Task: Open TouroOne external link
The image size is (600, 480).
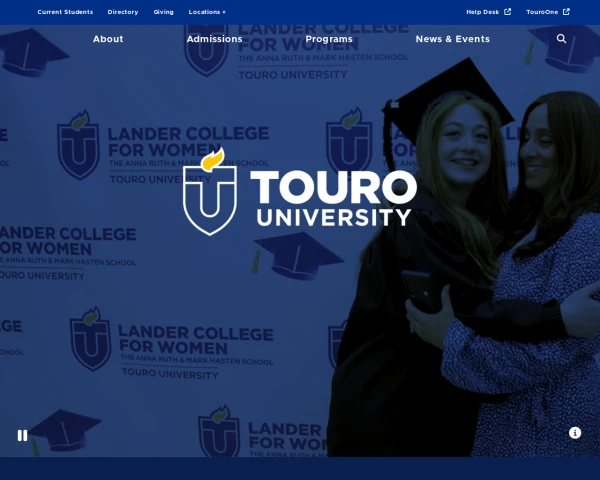Action: coord(548,12)
